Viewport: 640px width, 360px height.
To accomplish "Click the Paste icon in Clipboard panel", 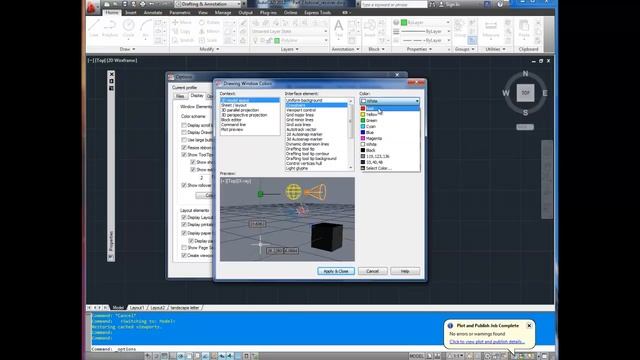I will [x=524, y=29].
